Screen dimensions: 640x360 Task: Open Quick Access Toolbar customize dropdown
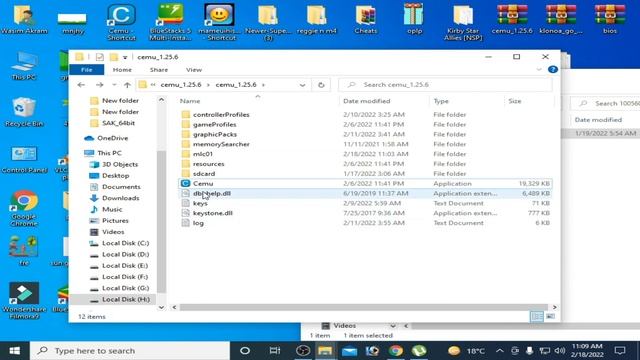click(x=125, y=57)
